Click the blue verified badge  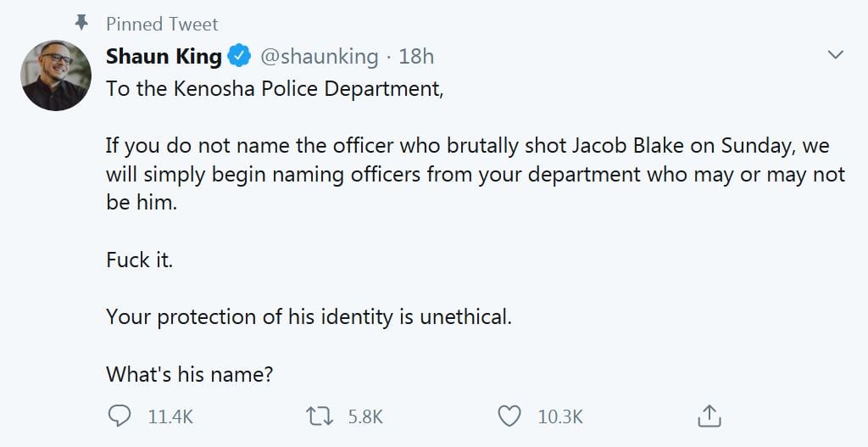point(241,57)
